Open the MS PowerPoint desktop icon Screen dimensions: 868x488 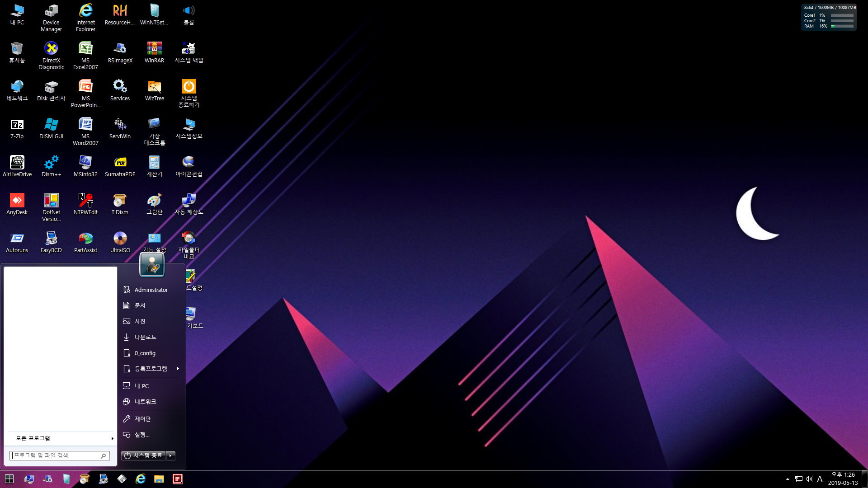click(x=85, y=94)
